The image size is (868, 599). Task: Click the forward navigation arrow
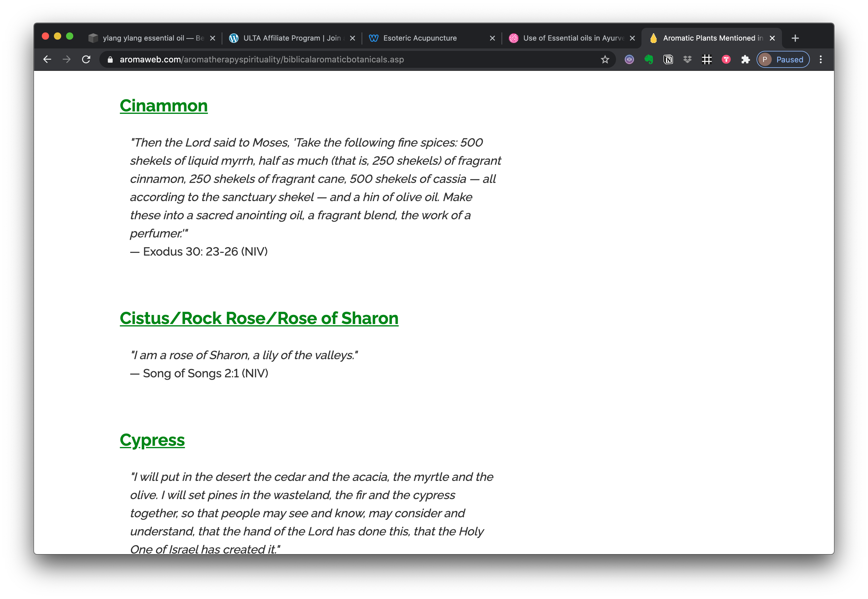coord(67,59)
